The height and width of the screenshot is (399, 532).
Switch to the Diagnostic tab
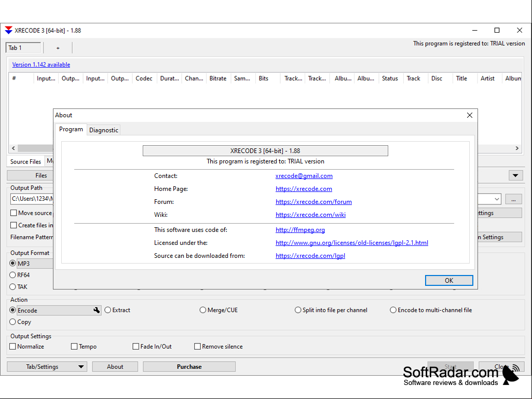tap(103, 130)
